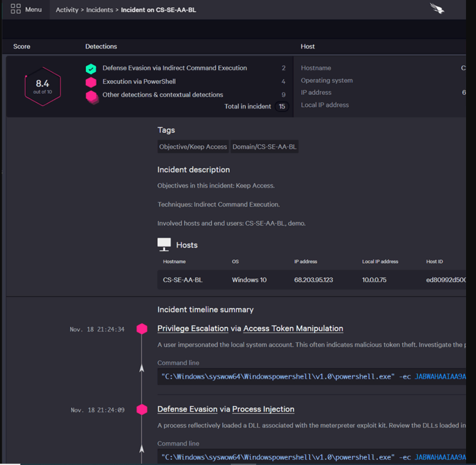Screen dimensions: 476x465
Task: Click the Defense Evasion timeline link
Action: click(x=187, y=409)
